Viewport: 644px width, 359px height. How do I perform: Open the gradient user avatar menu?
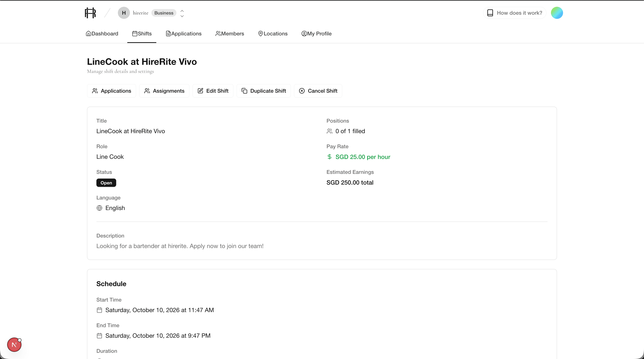(557, 13)
